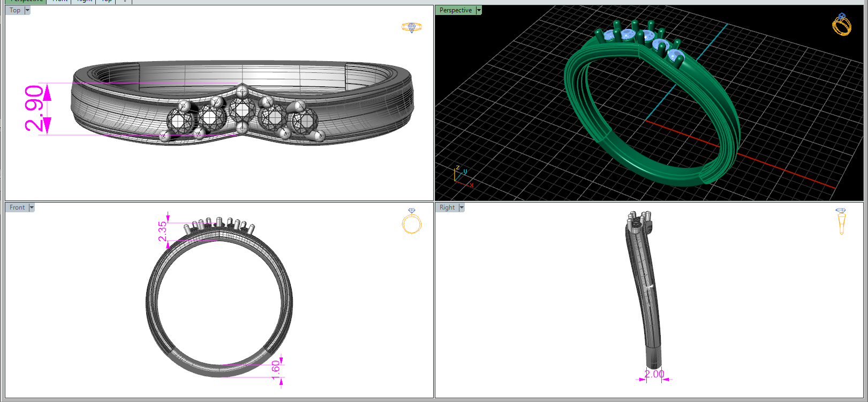Click the Top viewport title label
The image size is (868, 402).
click(x=15, y=10)
